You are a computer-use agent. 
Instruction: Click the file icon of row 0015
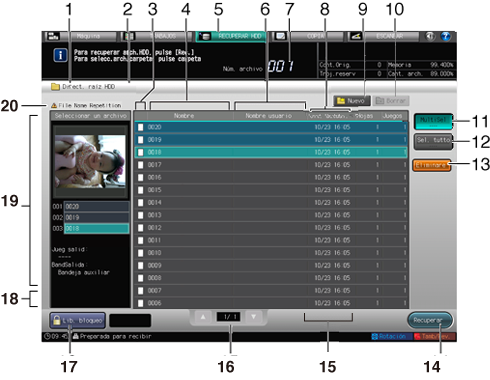(x=141, y=190)
